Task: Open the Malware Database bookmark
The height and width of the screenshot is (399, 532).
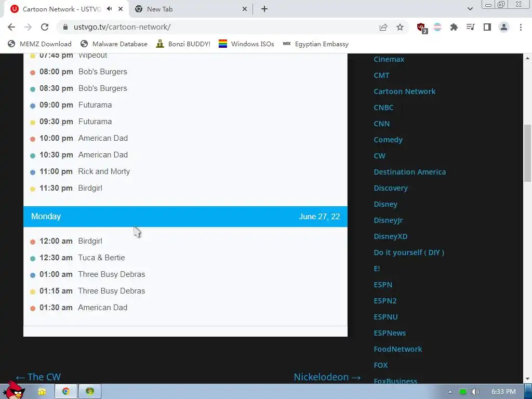Action: point(114,44)
